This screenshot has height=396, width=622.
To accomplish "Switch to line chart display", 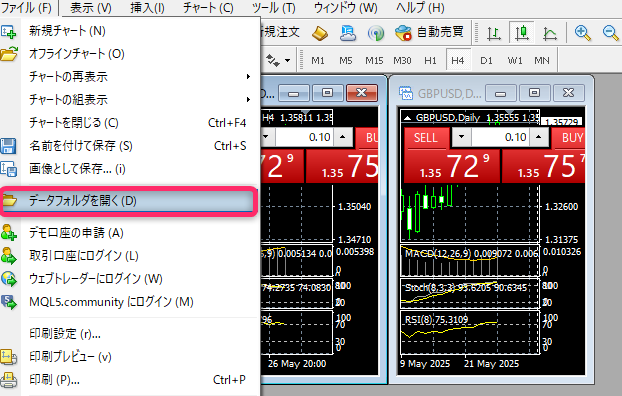I will coord(550,33).
